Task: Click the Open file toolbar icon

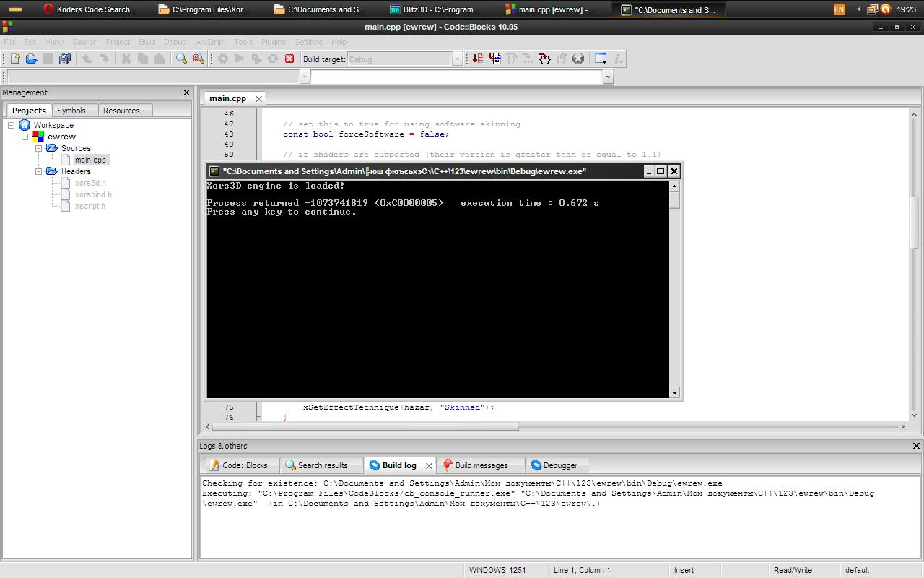Action: pos(31,59)
